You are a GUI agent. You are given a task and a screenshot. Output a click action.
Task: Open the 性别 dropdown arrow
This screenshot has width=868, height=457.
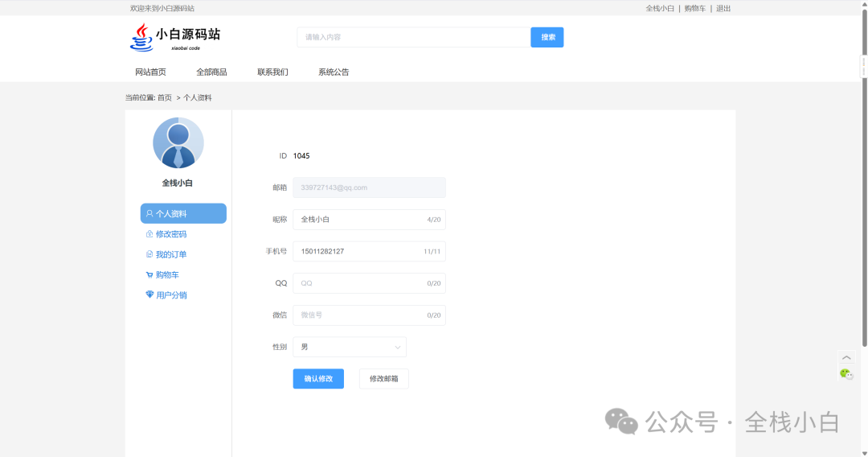coord(398,348)
